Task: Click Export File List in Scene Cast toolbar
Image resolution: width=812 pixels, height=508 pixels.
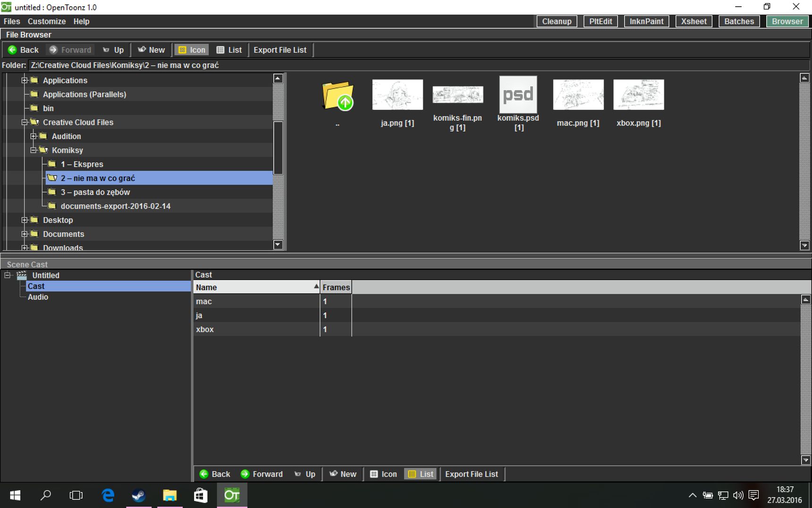Action: pyautogui.click(x=472, y=474)
